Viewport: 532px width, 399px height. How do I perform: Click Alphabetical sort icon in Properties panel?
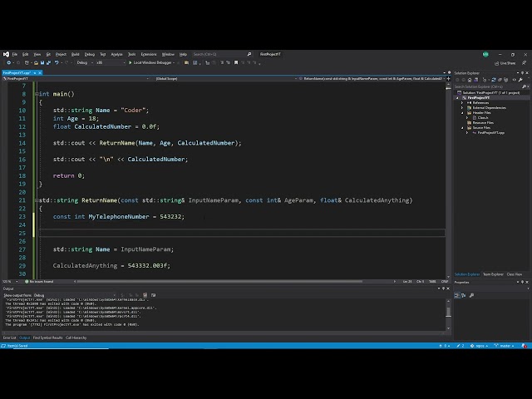pos(464,296)
